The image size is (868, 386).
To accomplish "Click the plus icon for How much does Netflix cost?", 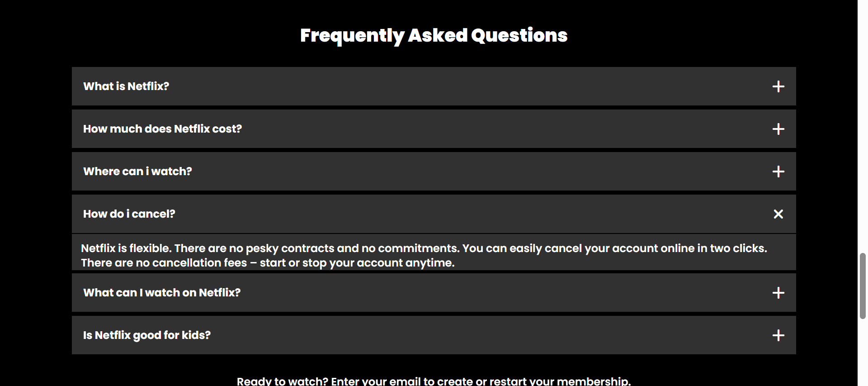I will (x=778, y=129).
